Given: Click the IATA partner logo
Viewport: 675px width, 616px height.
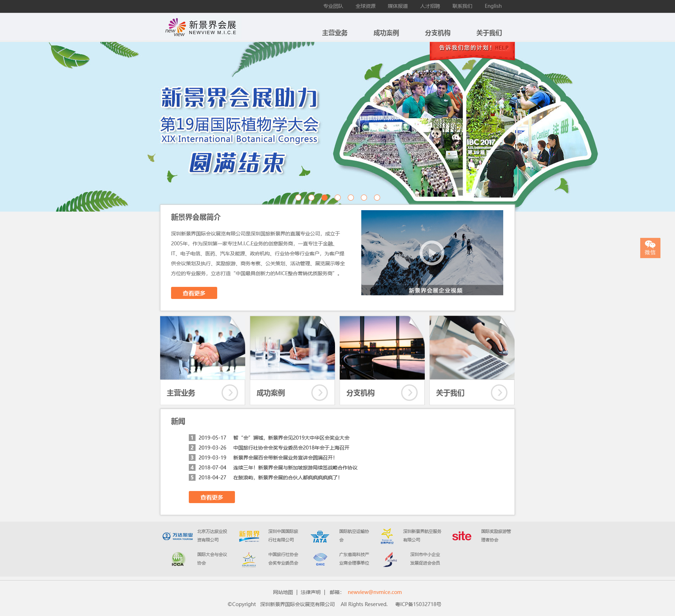Looking at the screenshot, I should [320, 536].
